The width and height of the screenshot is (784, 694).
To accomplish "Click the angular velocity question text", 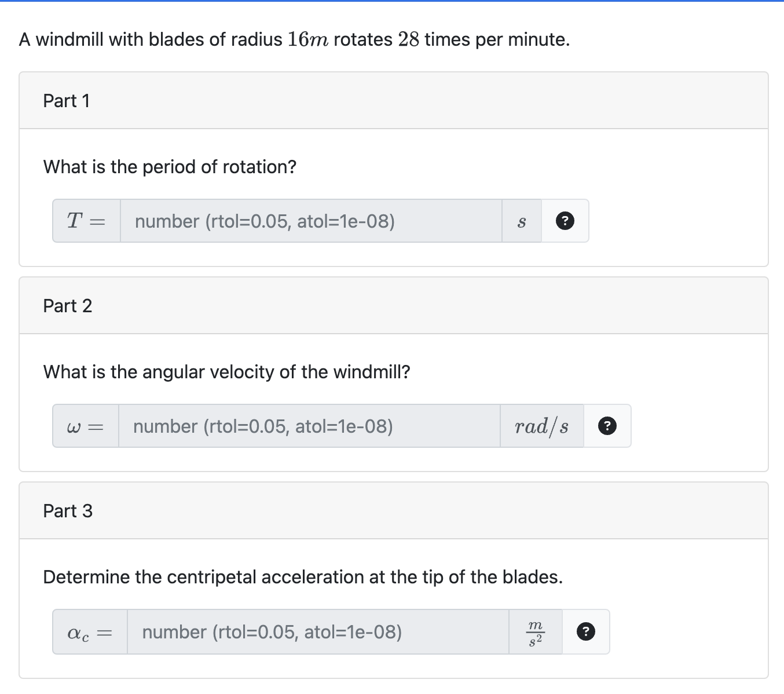I will click(x=226, y=372).
